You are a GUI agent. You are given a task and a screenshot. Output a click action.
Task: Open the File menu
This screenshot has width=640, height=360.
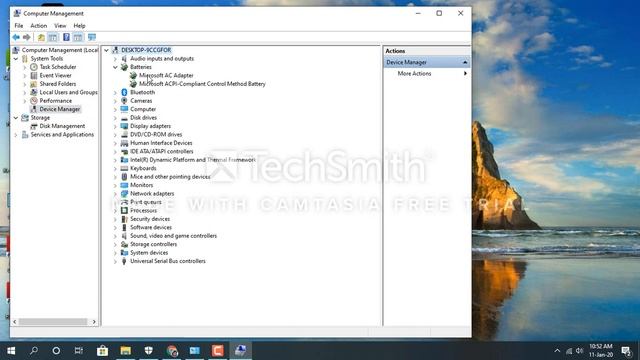[x=19, y=26]
